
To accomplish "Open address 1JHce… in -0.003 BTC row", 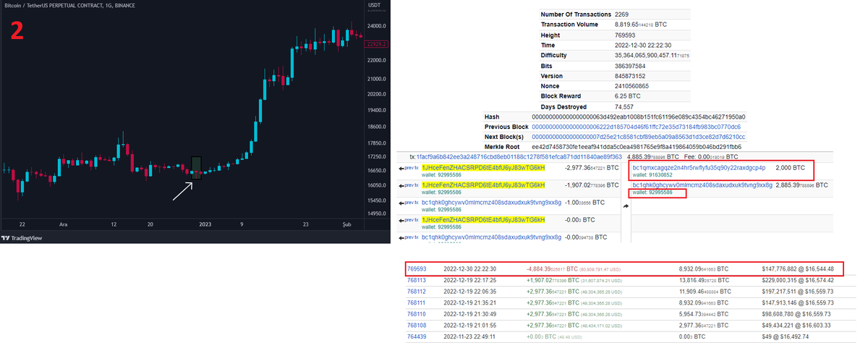I will coord(483,219).
